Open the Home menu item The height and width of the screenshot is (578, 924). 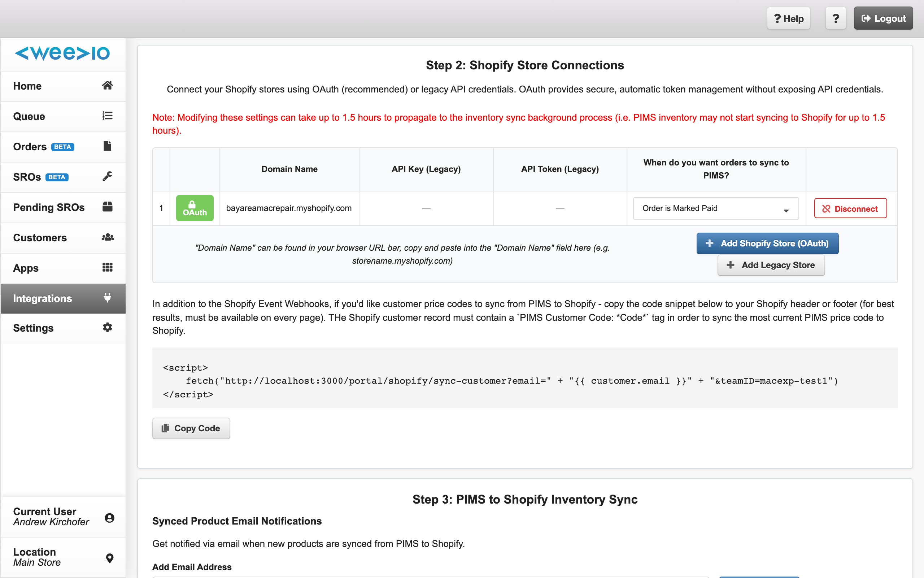point(63,86)
